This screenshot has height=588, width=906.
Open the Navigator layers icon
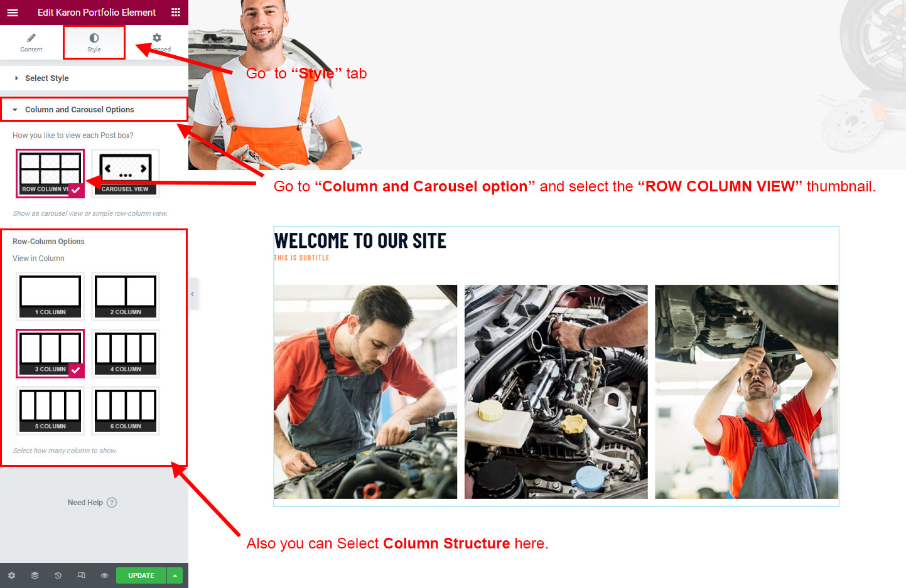click(35, 575)
